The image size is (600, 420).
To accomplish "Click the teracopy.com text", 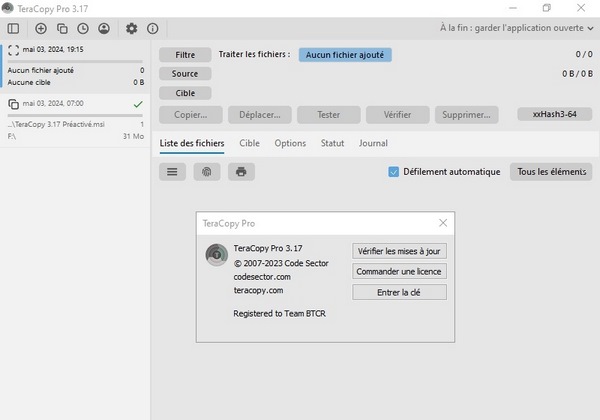I will click(258, 290).
